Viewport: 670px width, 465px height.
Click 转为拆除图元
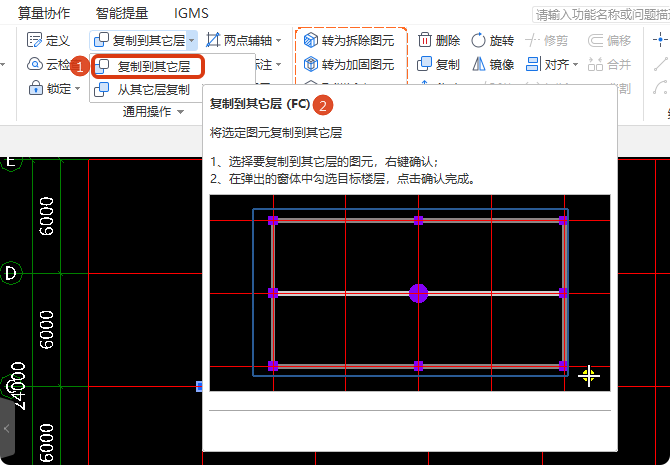coord(349,41)
